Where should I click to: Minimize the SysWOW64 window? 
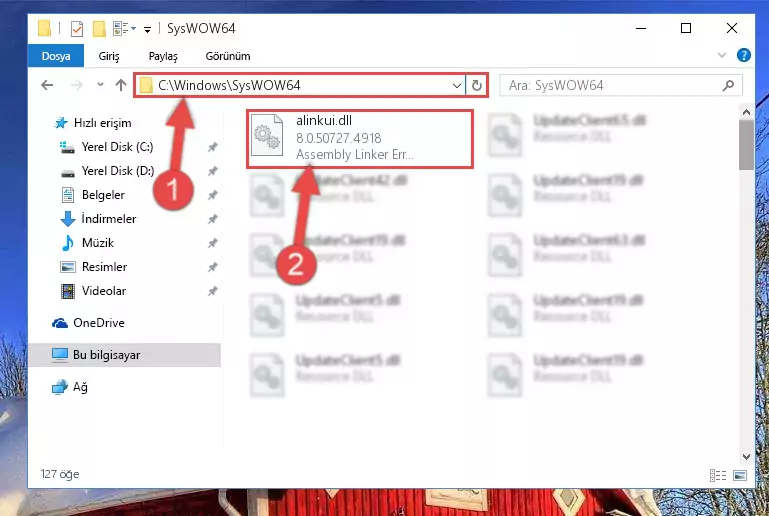641,28
